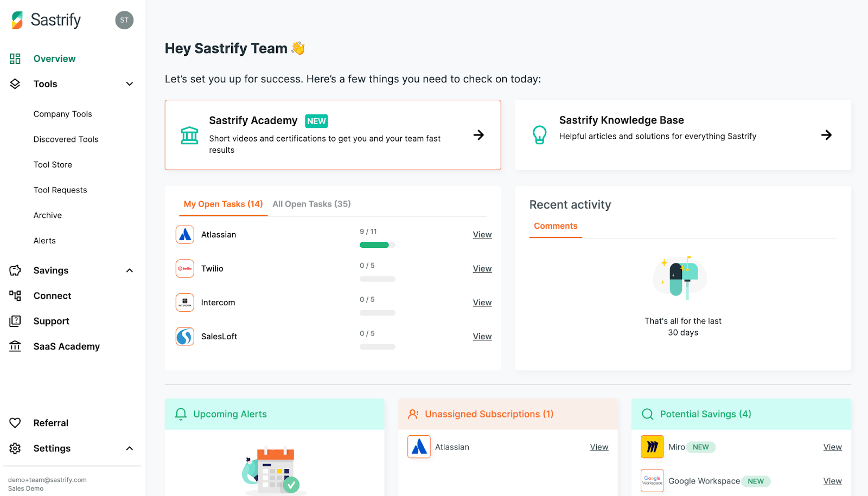Image resolution: width=868 pixels, height=496 pixels.
Task: Click the Savings piggy bank icon
Action: click(x=15, y=270)
